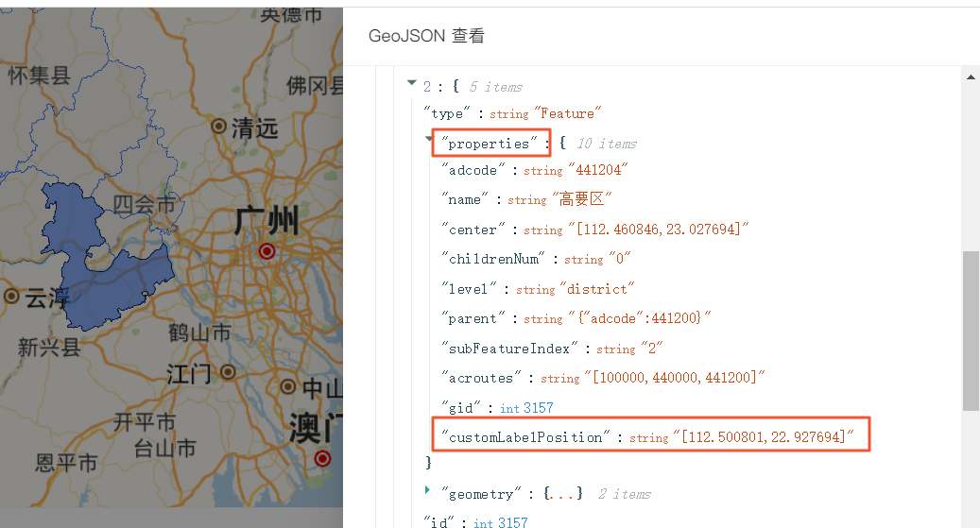Collapse the "properties" object
The width and height of the screenshot is (980, 528).
pyautogui.click(x=429, y=138)
